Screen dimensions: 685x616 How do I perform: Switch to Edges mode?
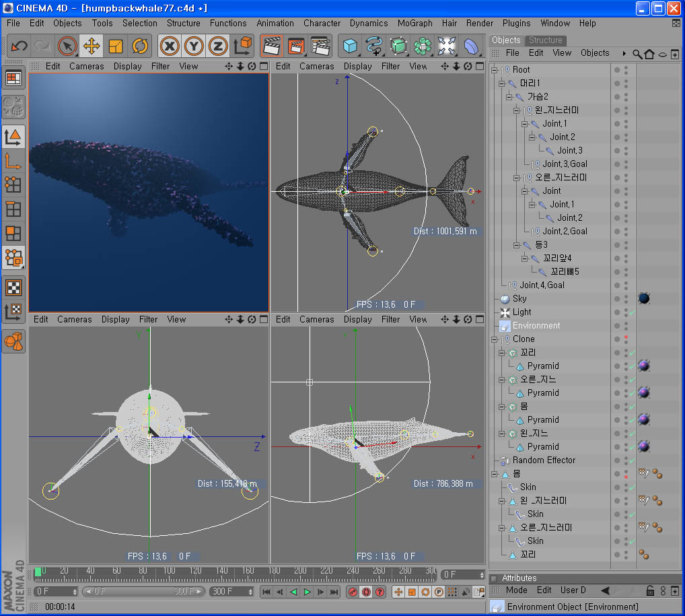coord(13,209)
